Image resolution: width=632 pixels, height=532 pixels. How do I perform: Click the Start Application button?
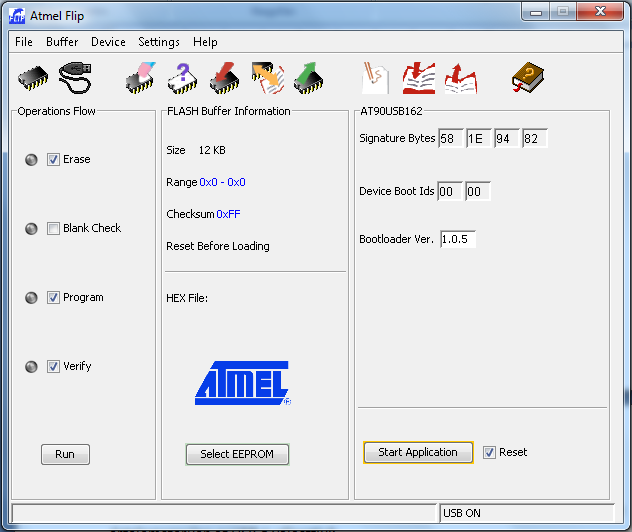coord(418,452)
